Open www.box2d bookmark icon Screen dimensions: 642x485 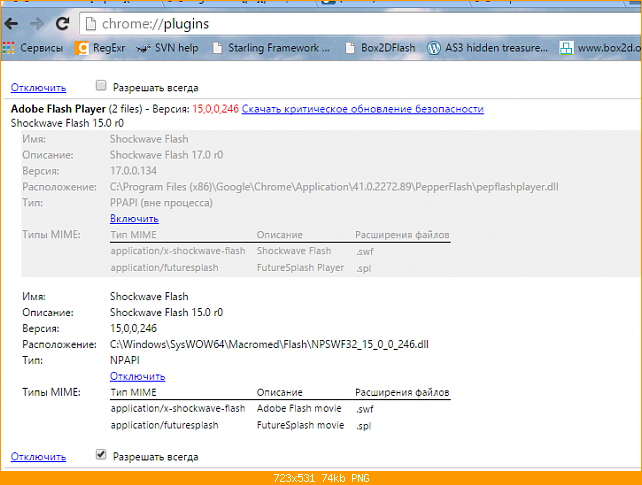pos(566,48)
